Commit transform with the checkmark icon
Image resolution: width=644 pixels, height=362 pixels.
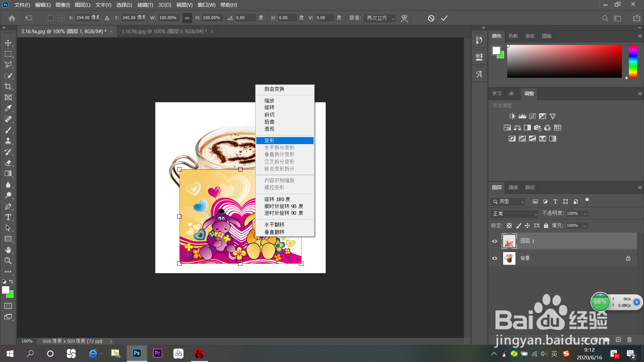point(444,18)
